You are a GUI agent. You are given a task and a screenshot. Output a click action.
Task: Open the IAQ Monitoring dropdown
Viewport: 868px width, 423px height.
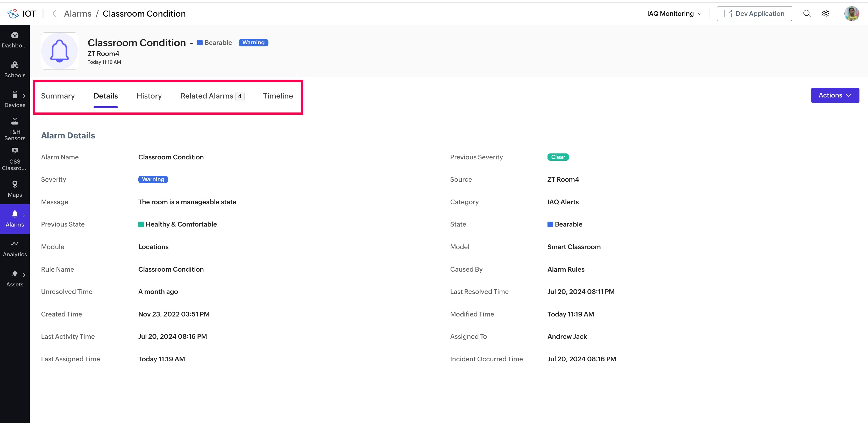(x=674, y=13)
